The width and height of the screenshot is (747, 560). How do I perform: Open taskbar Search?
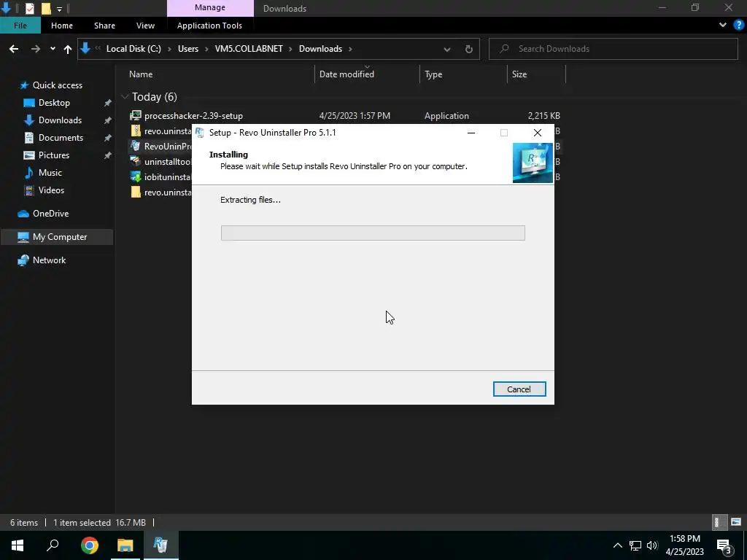pyautogui.click(x=53, y=545)
